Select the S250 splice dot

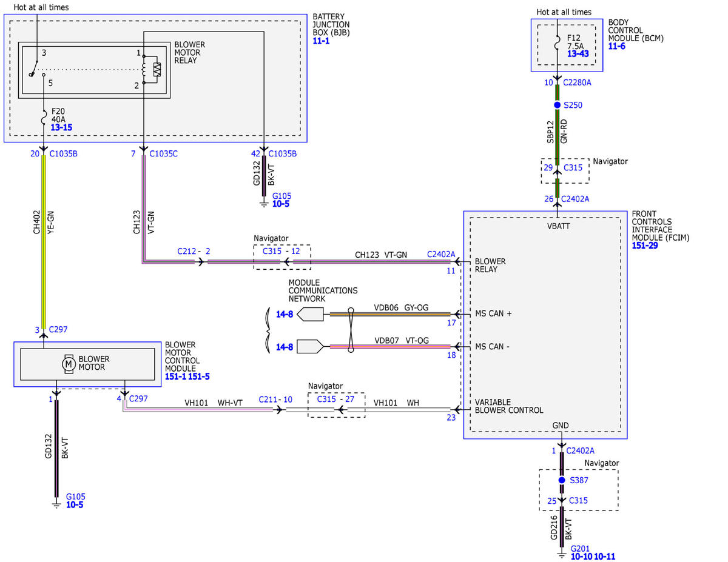click(x=558, y=105)
